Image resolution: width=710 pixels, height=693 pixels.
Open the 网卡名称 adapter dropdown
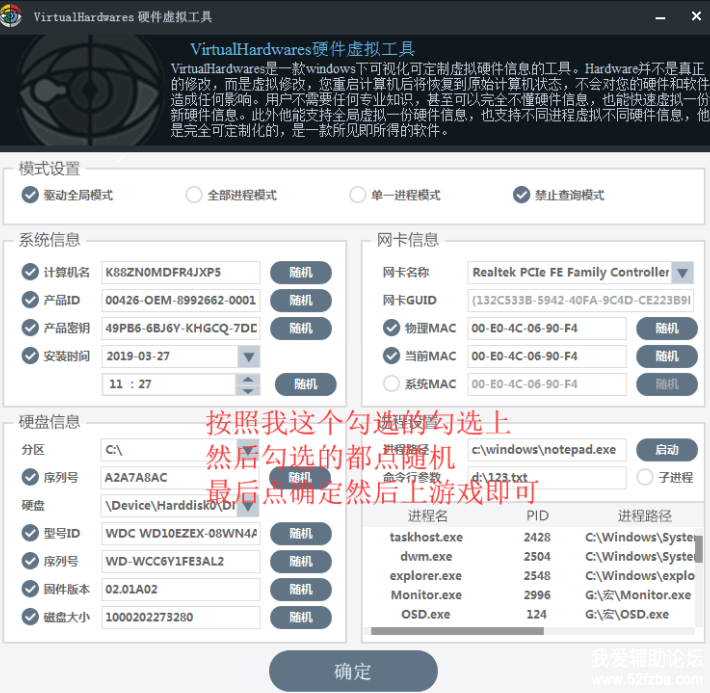click(x=682, y=273)
